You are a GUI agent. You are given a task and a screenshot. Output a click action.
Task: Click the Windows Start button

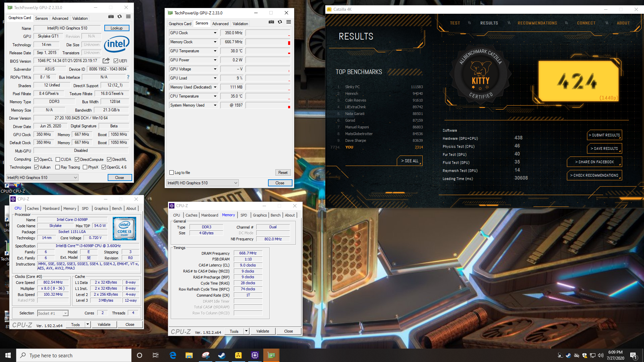[x=8, y=355]
